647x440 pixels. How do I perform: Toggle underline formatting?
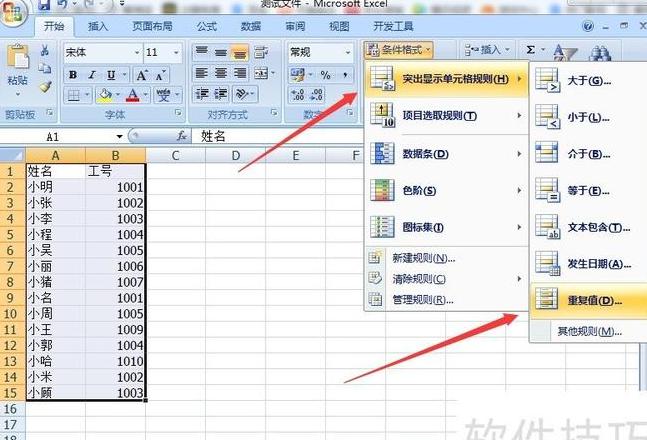[111, 75]
